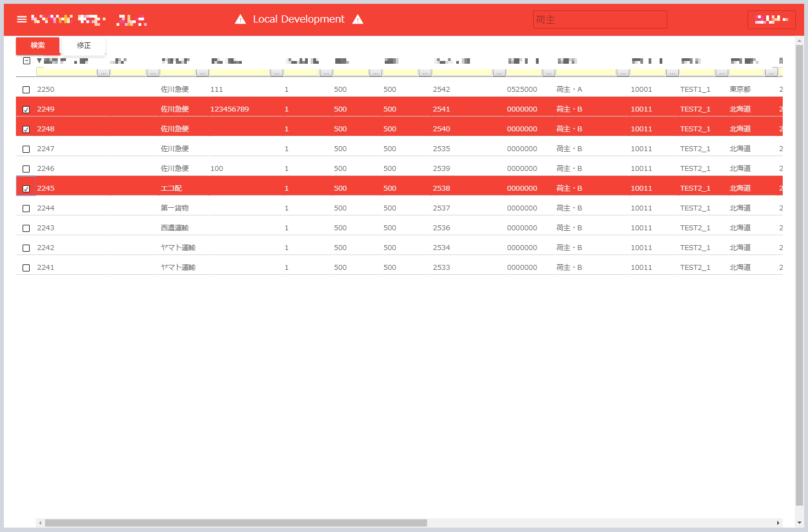Open the "..." filter under the TEST2_1 column

point(722,72)
